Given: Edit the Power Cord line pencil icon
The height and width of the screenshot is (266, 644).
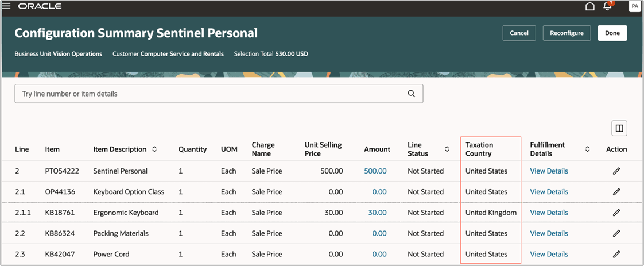Looking at the screenshot, I should pos(616,254).
